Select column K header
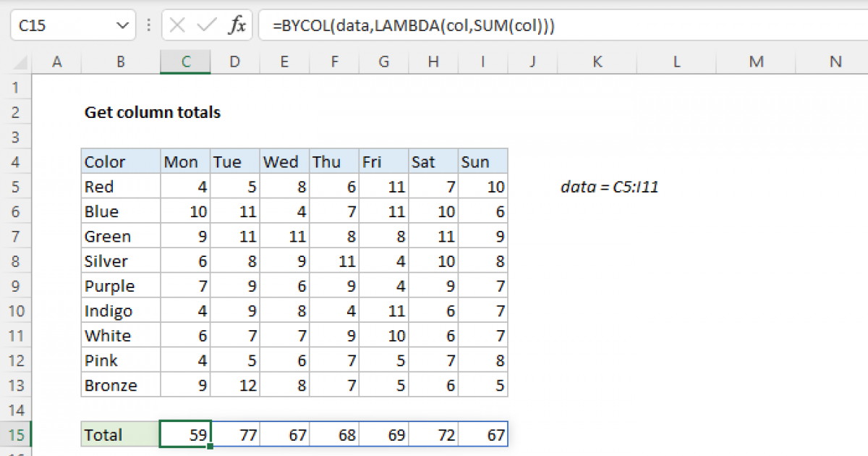Image resolution: width=868 pixels, height=456 pixels. click(x=597, y=63)
